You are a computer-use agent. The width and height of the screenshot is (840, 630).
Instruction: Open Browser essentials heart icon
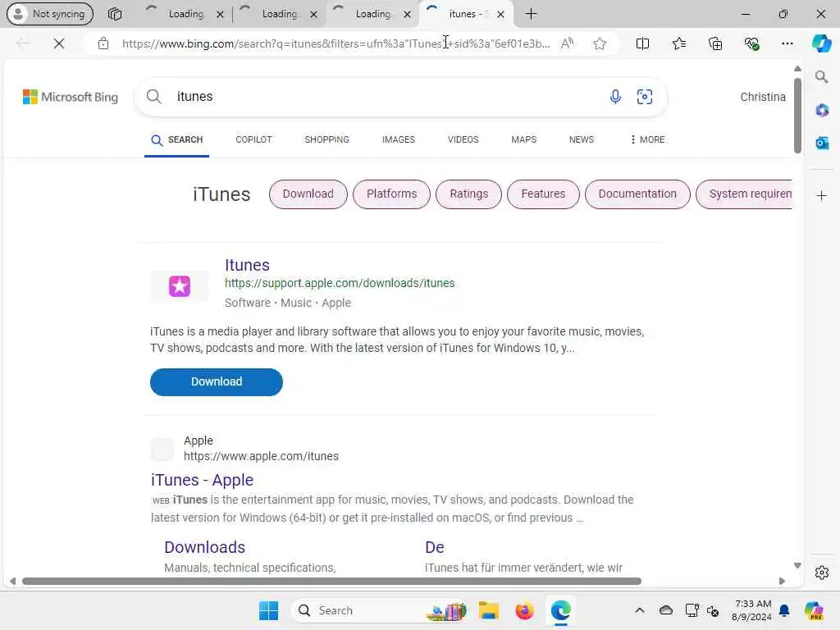click(751, 43)
